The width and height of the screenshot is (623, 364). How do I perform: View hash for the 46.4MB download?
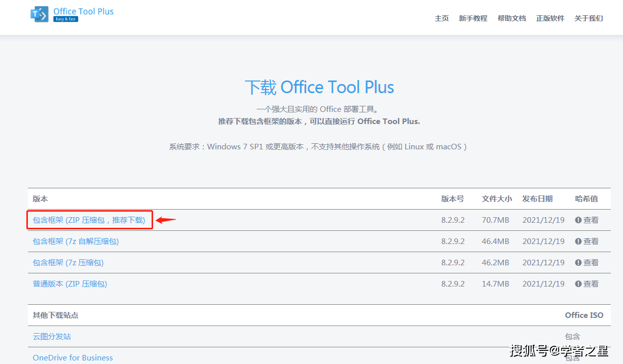pos(587,241)
